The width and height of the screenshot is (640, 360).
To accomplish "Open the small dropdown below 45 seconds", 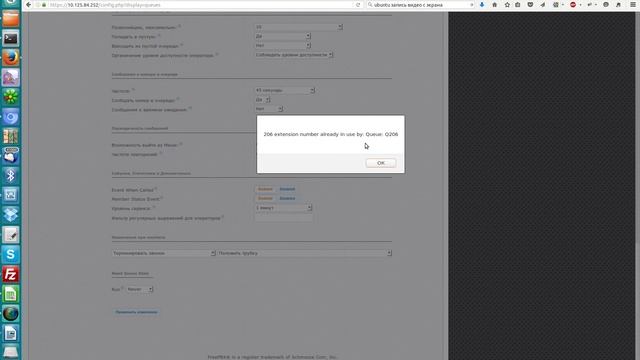I will pyautogui.click(x=262, y=100).
